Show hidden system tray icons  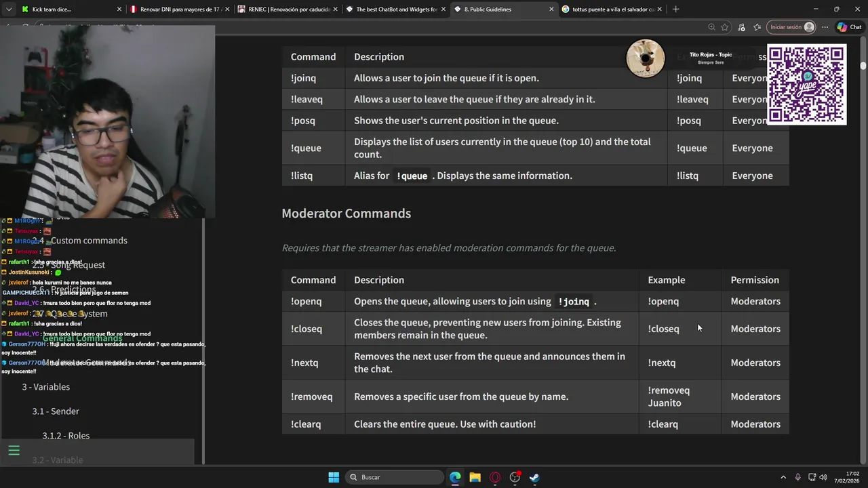pos(783,477)
